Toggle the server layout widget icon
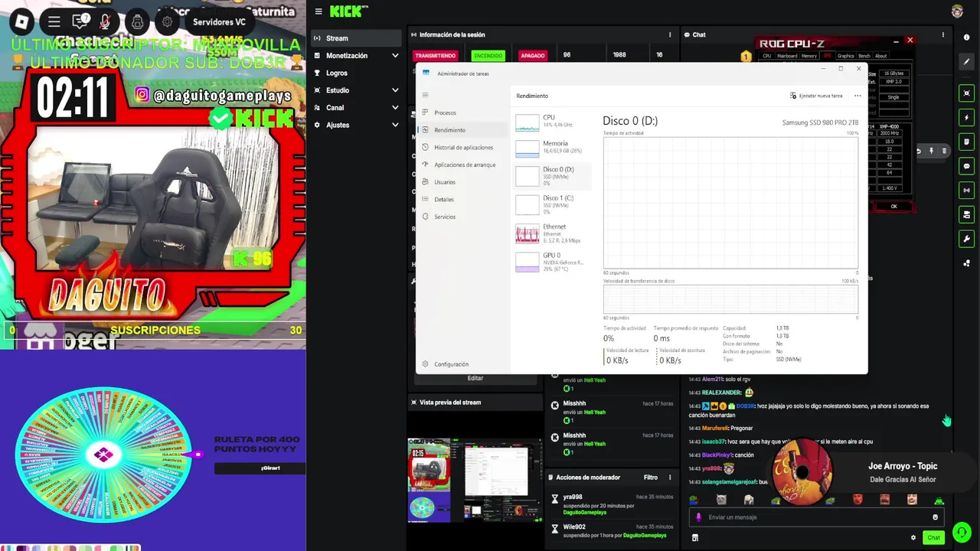980x551 pixels. point(967,214)
